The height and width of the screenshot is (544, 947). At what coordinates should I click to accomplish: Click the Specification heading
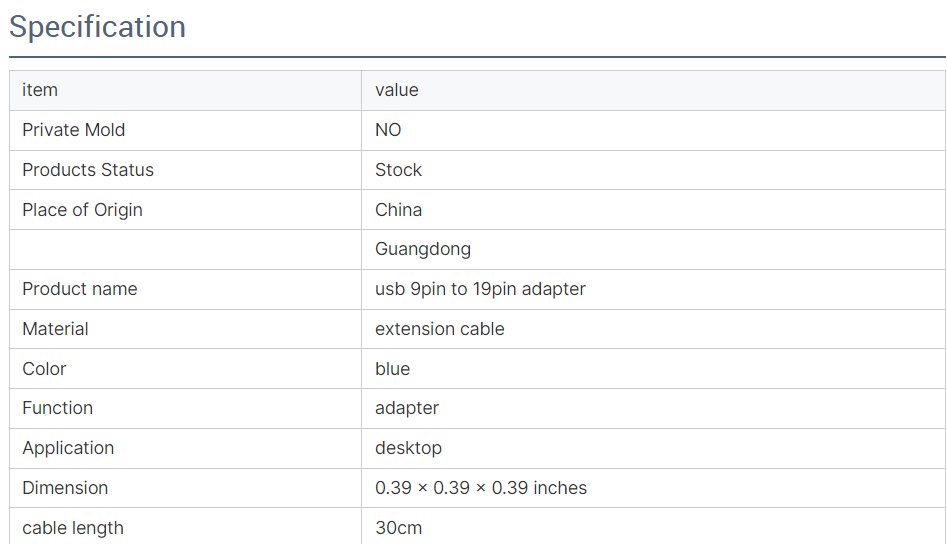[x=97, y=27]
